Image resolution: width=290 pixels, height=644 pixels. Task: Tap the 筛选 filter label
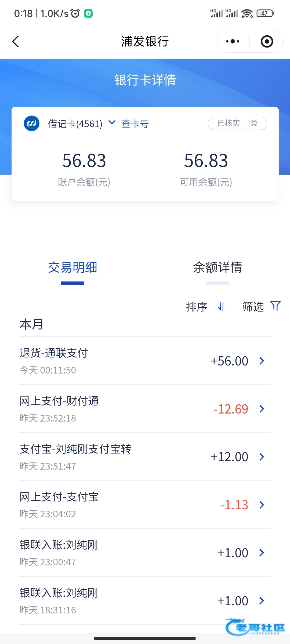click(253, 307)
